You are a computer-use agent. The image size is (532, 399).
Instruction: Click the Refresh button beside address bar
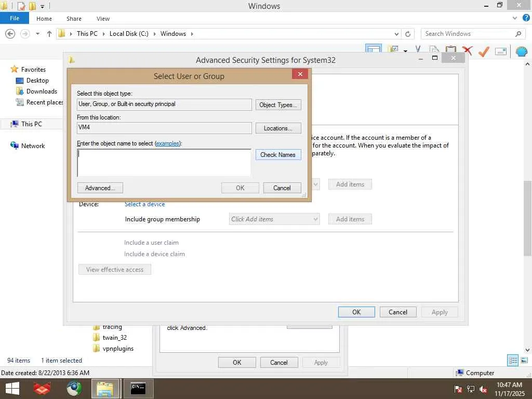[408, 34]
